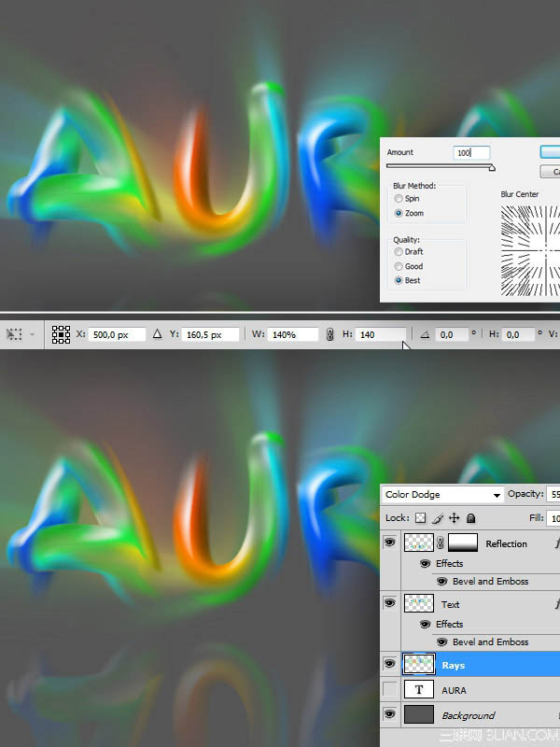Click the Fill field in Layers panel

tap(553, 518)
